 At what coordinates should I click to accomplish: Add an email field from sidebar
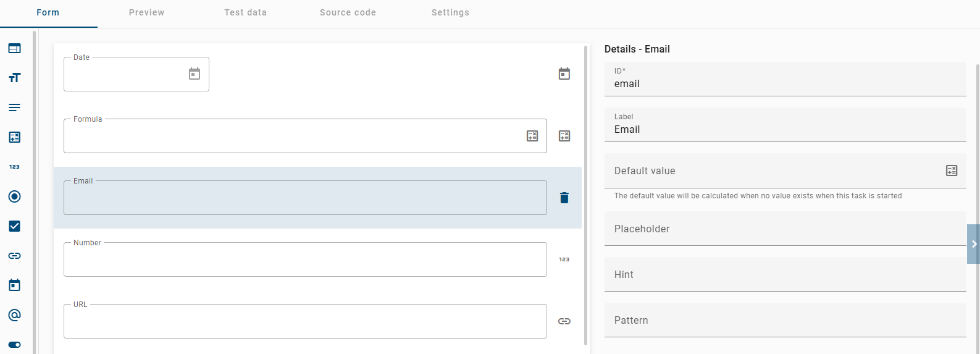tap(15, 315)
